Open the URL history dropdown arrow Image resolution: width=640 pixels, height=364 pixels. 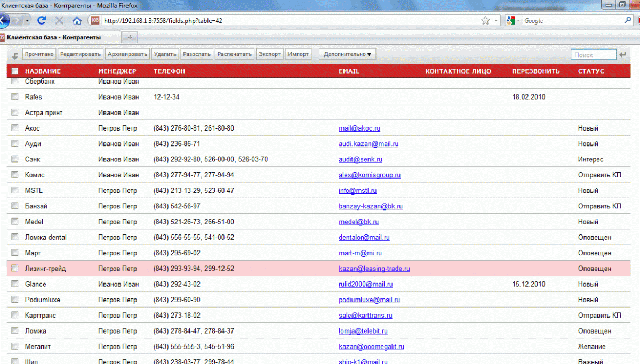[497, 20]
